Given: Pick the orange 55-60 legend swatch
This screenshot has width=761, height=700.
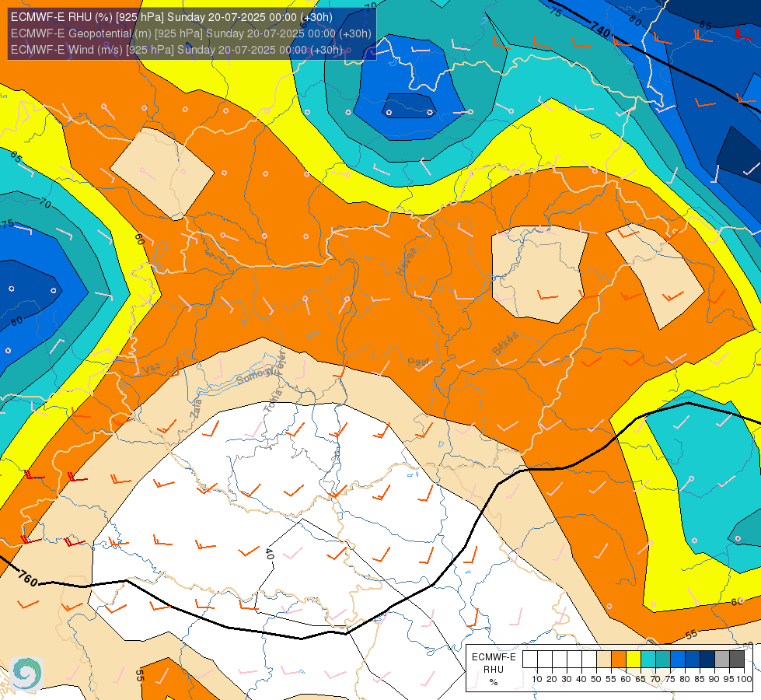Looking at the screenshot, I should point(619,660).
